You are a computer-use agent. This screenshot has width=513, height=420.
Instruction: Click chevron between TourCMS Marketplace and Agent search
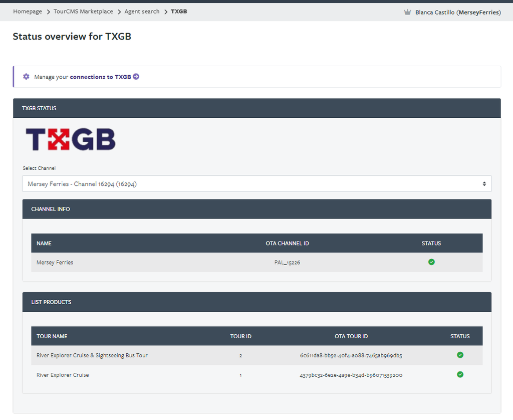pos(119,12)
